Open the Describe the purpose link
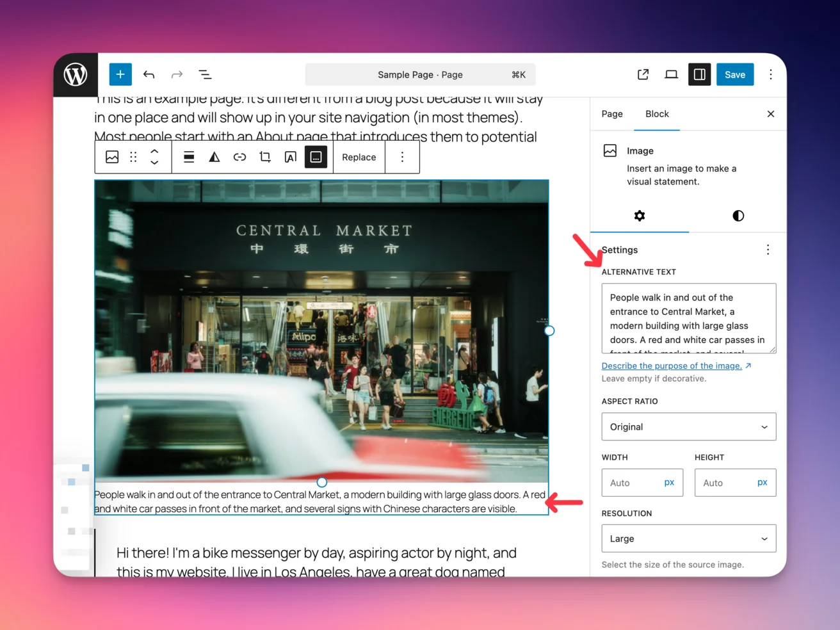 (671, 366)
